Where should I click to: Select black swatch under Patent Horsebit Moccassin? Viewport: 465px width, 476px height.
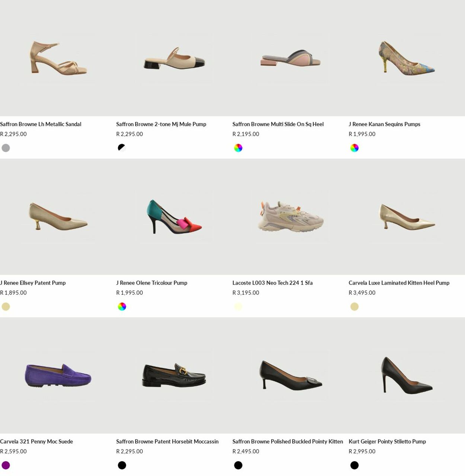122,466
